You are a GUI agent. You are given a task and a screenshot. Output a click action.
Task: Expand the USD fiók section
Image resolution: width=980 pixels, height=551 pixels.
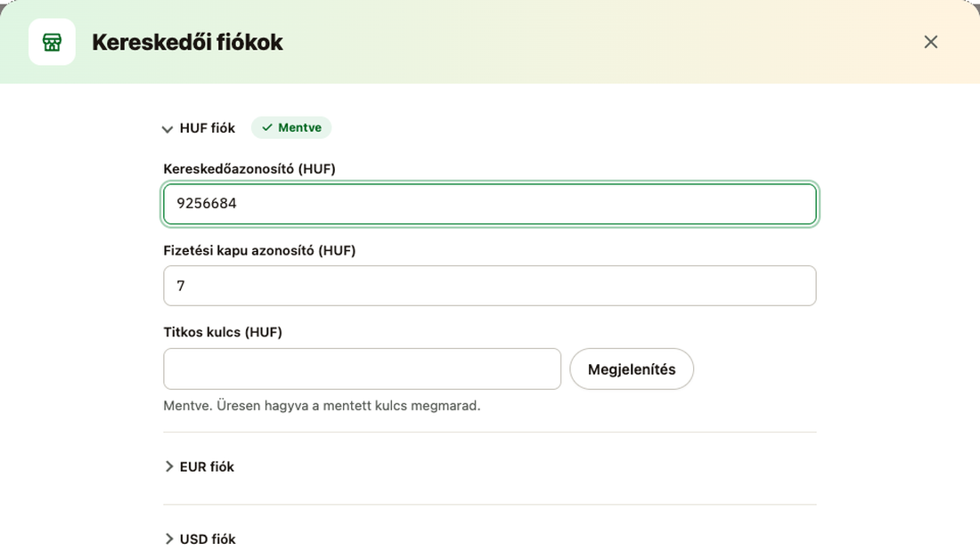(x=200, y=539)
